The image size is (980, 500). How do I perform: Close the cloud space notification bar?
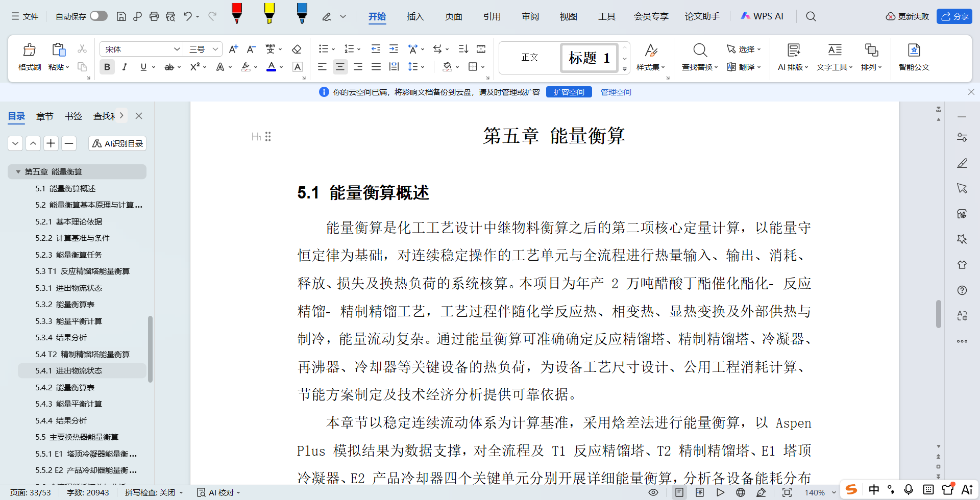pyautogui.click(x=971, y=92)
